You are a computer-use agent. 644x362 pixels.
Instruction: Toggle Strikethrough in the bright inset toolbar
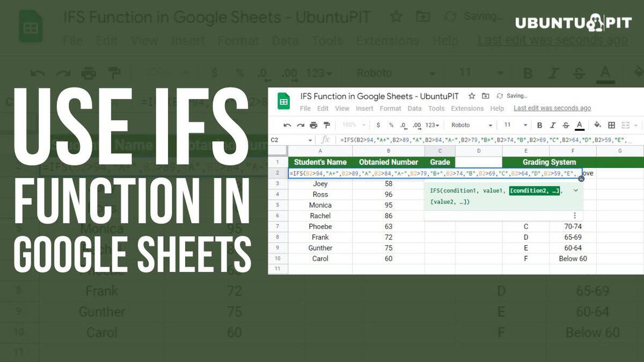pyautogui.click(x=566, y=125)
